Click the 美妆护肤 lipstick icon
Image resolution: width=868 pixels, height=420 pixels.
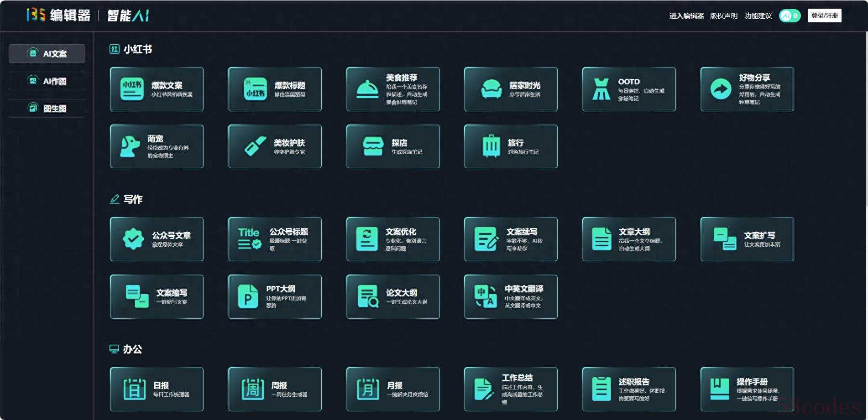(255, 146)
